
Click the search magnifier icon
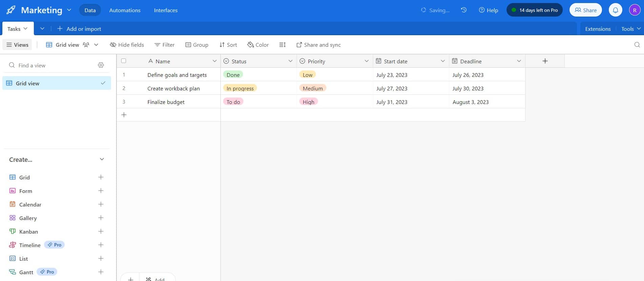click(x=637, y=45)
